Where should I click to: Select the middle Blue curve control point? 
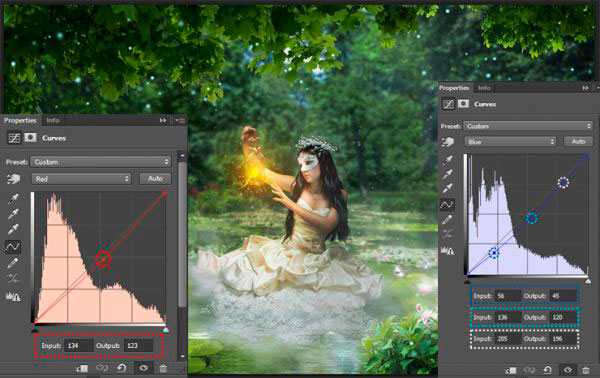point(531,218)
